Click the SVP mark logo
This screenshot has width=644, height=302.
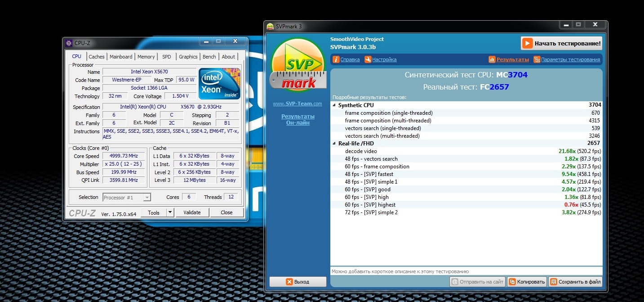click(298, 65)
